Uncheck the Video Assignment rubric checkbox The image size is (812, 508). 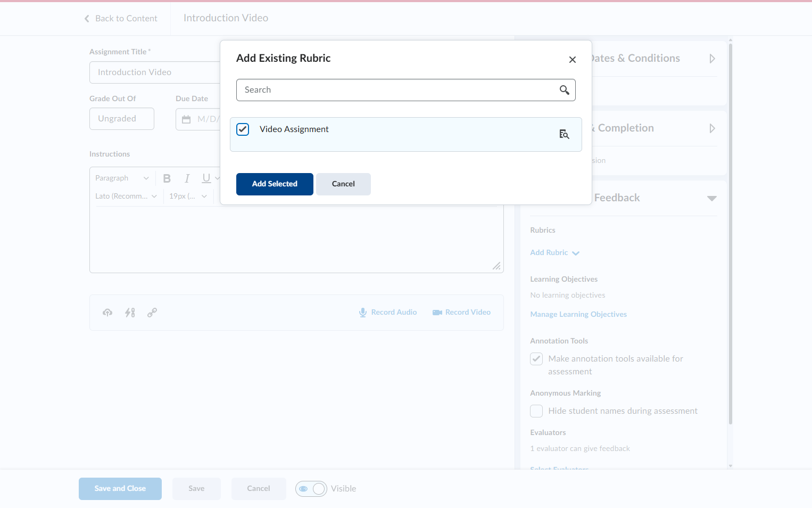[x=243, y=129]
